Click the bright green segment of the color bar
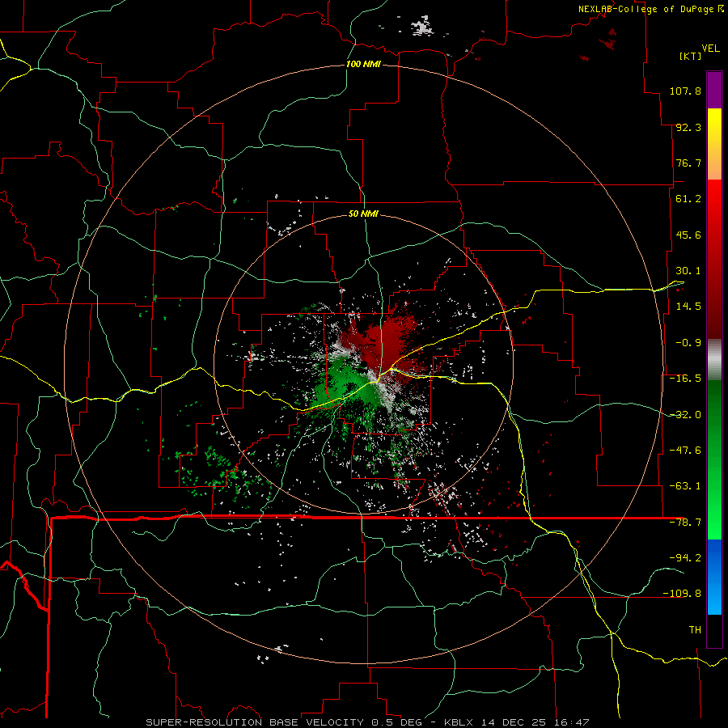 coord(714,459)
